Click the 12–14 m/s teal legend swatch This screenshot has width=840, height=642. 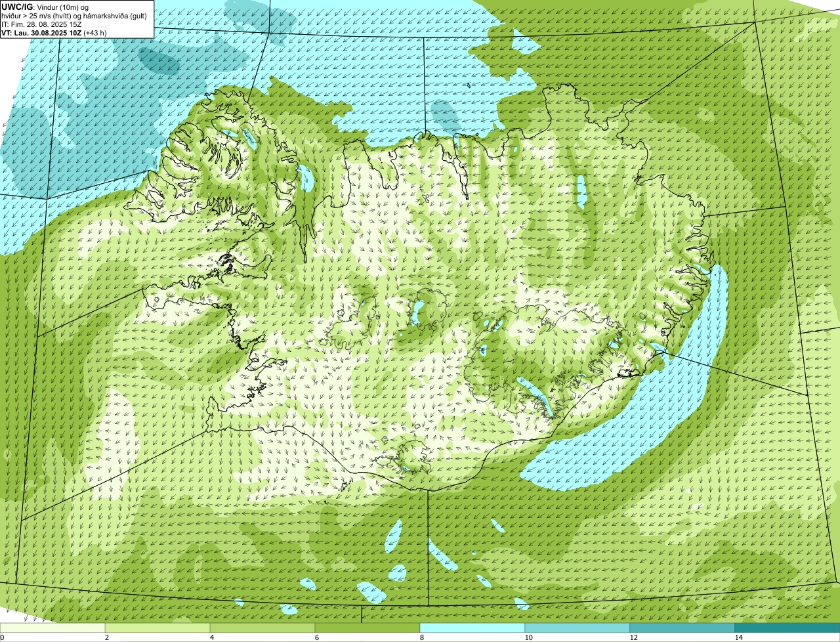pyautogui.click(x=682, y=628)
